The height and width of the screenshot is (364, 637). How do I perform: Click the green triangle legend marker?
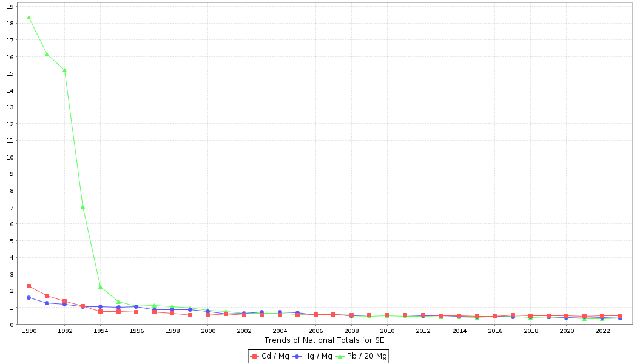coord(340,356)
